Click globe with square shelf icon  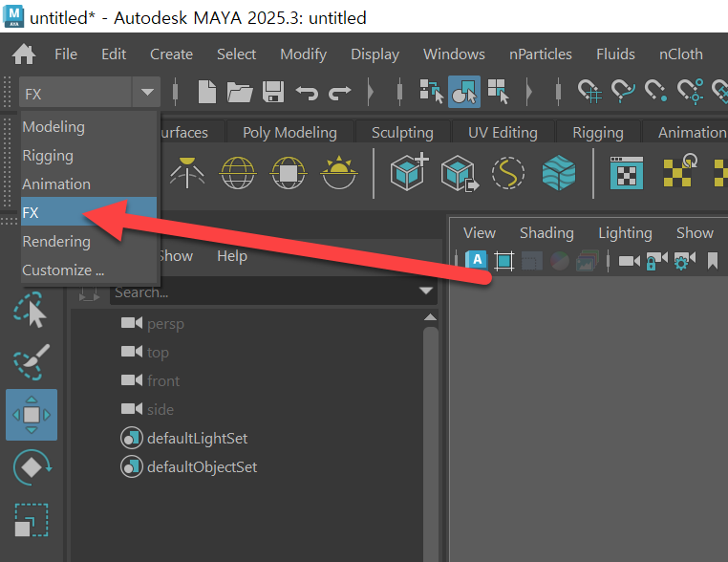point(289,173)
